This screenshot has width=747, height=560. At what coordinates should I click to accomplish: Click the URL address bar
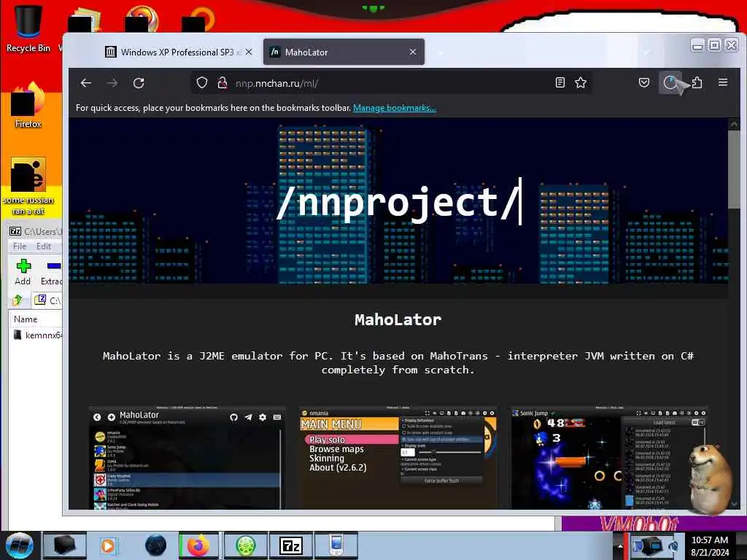391,83
